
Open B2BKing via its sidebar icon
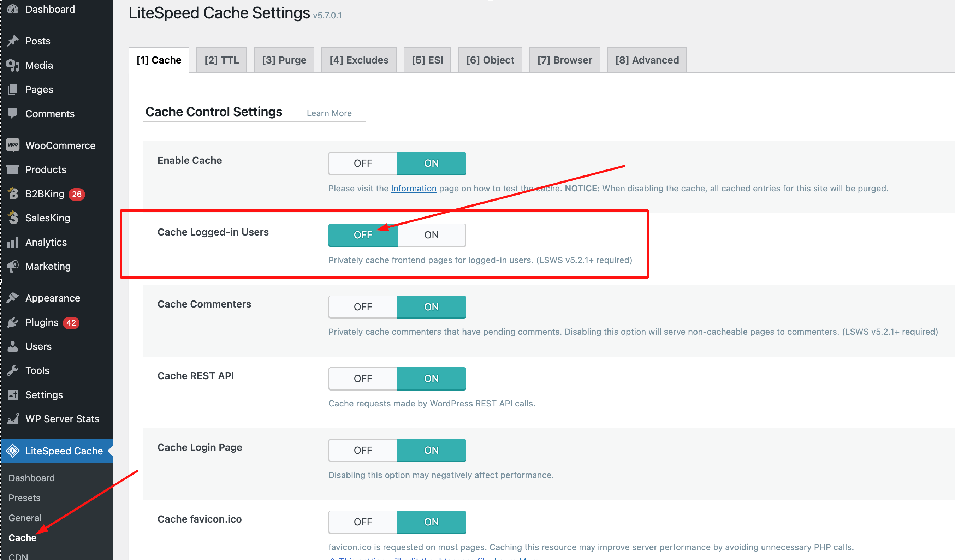click(x=13, y=193)
